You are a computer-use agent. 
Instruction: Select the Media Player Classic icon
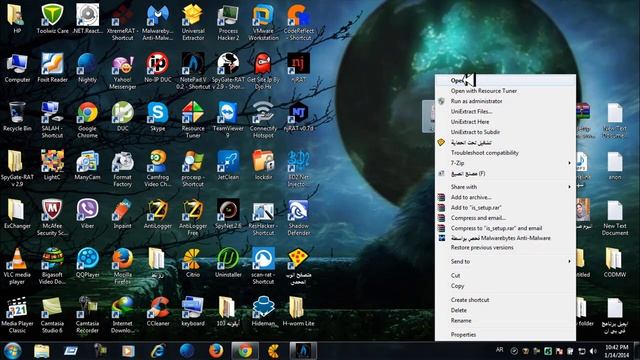(17, 315)
